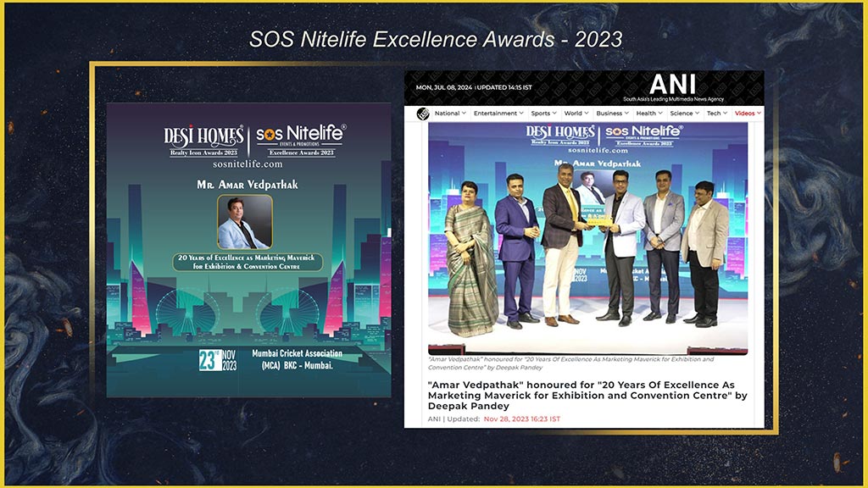Expand the Tech dropdown

[717, 114]
